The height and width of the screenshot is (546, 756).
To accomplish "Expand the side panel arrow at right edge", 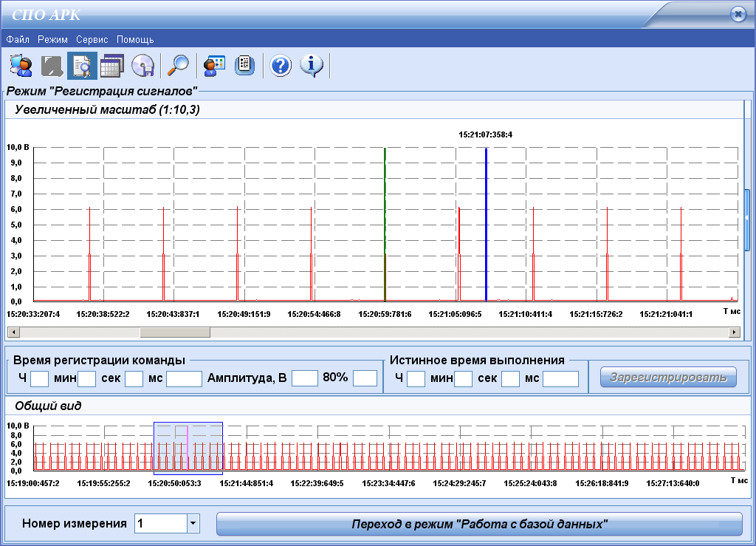I will [x=746, y=218].
